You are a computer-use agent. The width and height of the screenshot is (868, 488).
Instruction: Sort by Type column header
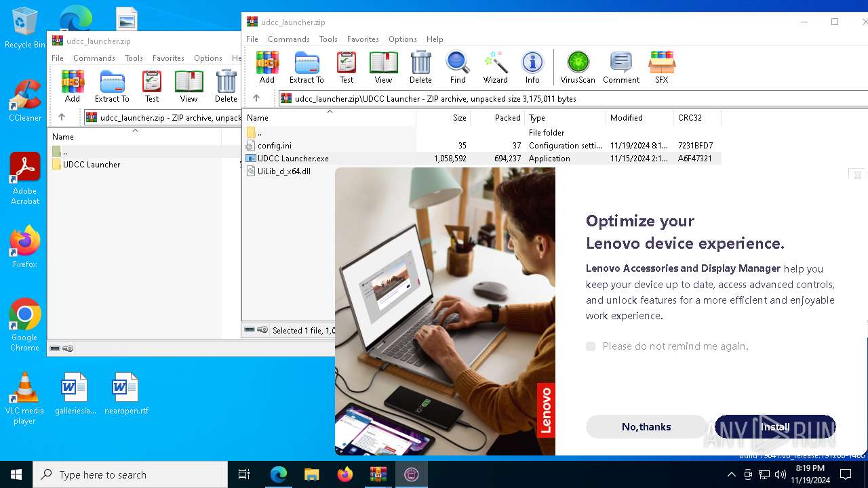point(565,117)
